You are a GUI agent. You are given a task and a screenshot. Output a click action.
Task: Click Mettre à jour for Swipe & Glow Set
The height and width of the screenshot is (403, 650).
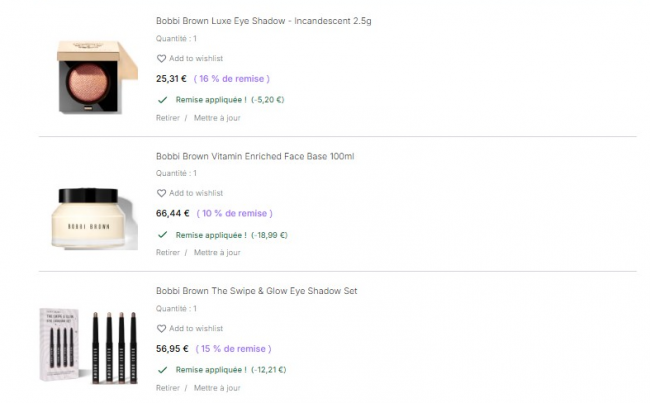click(x=217, y=388)
